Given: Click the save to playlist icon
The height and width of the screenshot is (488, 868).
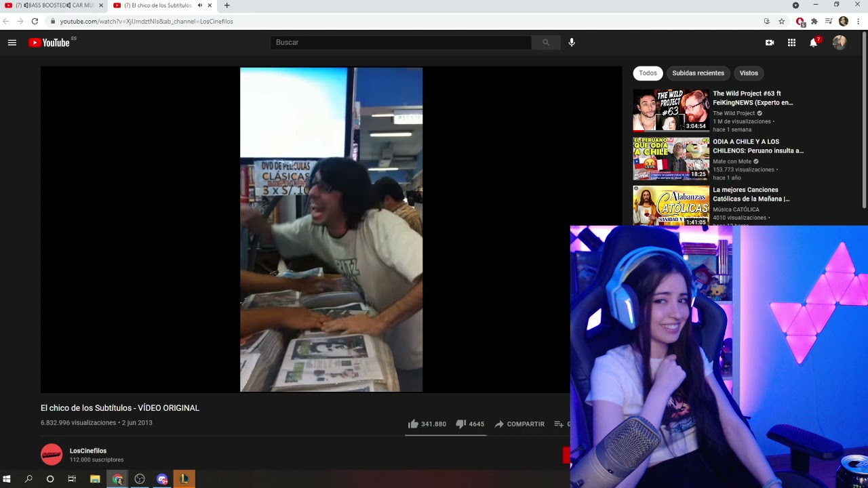Looking at the screenshot, I should (x=559, y=424).
